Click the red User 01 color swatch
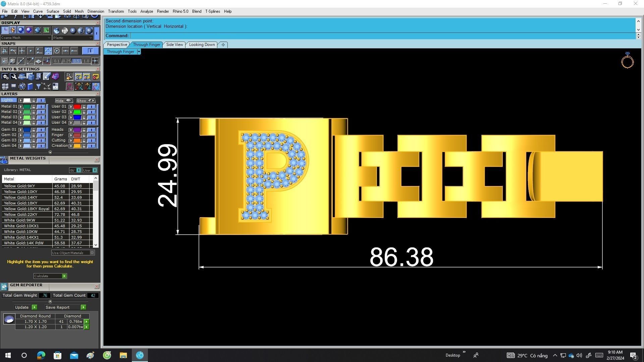Viewport: 644px width, 362px height. [x=77, y=107]
